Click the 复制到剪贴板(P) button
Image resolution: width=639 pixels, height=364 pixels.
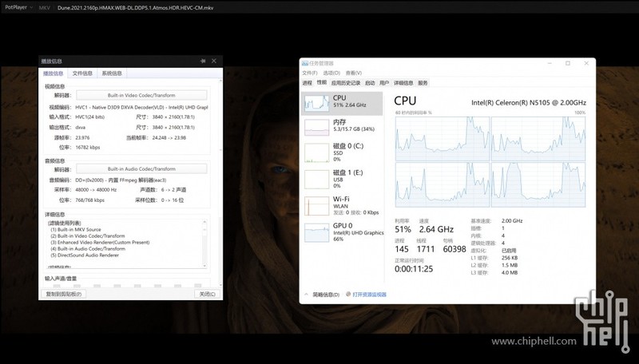tap(64, 294)
